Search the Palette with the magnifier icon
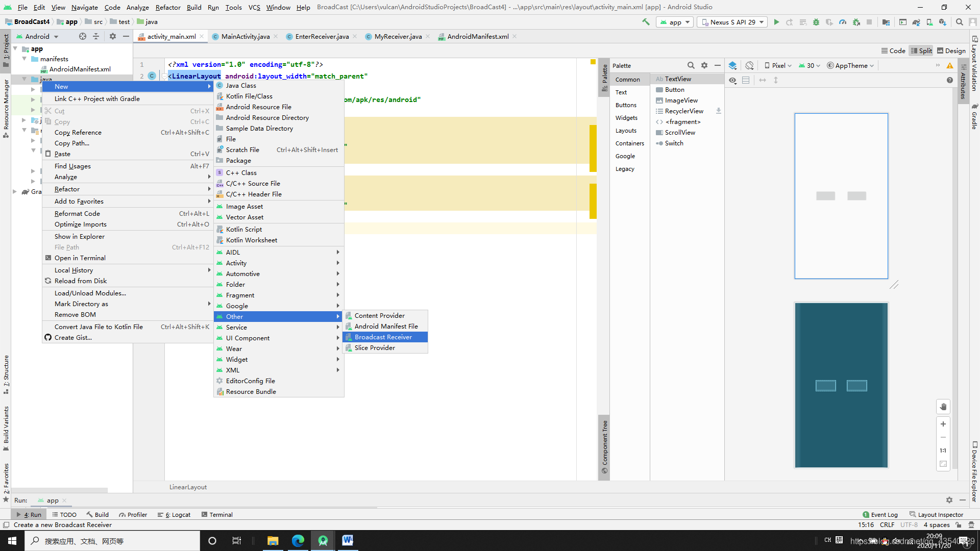The height and width of the screenshot is (551, 980). 691,65
